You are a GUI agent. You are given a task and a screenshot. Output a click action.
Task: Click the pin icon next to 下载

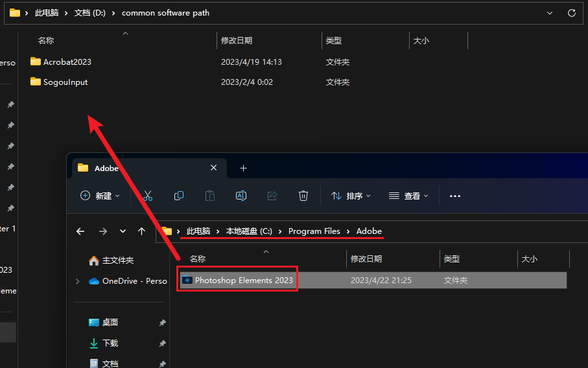(162, 343)
